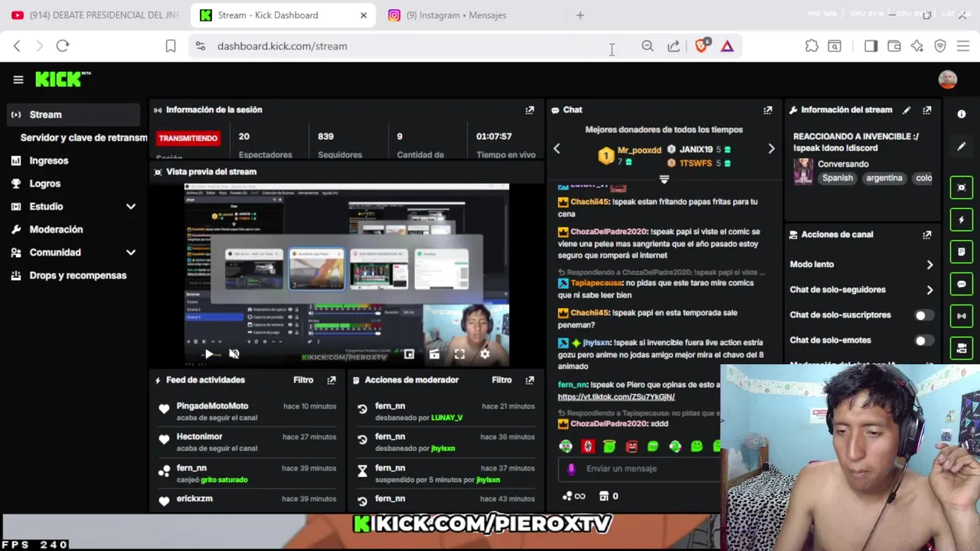Pop out the Acciones de moderador panel
Screen dimensions: 980x551
tap(530, 380)
